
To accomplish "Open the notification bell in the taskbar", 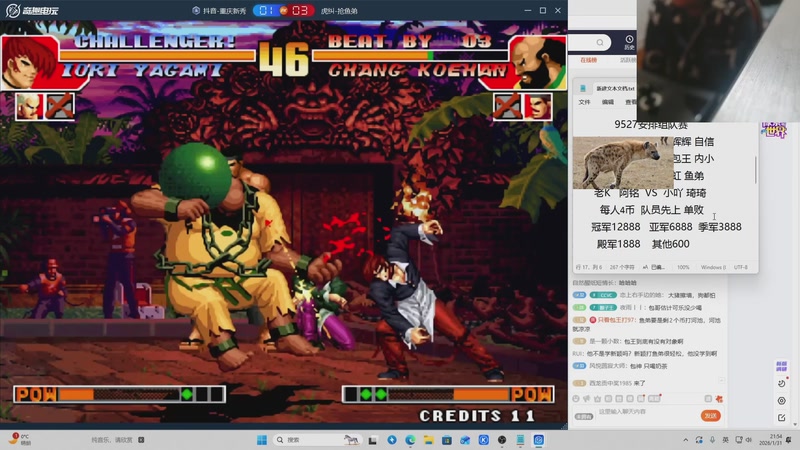I will (790, 440).
